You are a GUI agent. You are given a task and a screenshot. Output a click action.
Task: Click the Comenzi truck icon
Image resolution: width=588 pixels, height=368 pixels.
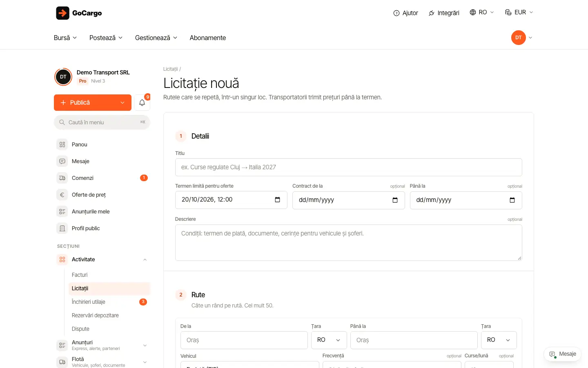[62, 178]
